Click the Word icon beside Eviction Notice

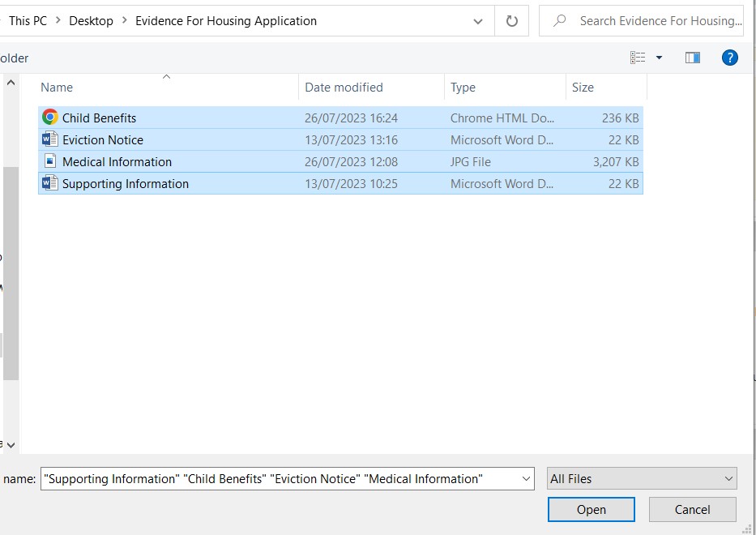(50, 139)
